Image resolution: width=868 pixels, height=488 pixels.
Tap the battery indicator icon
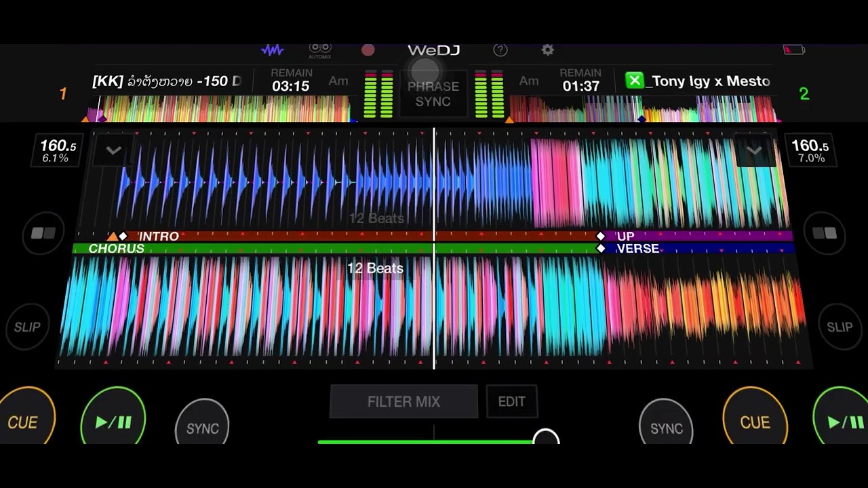793,49
